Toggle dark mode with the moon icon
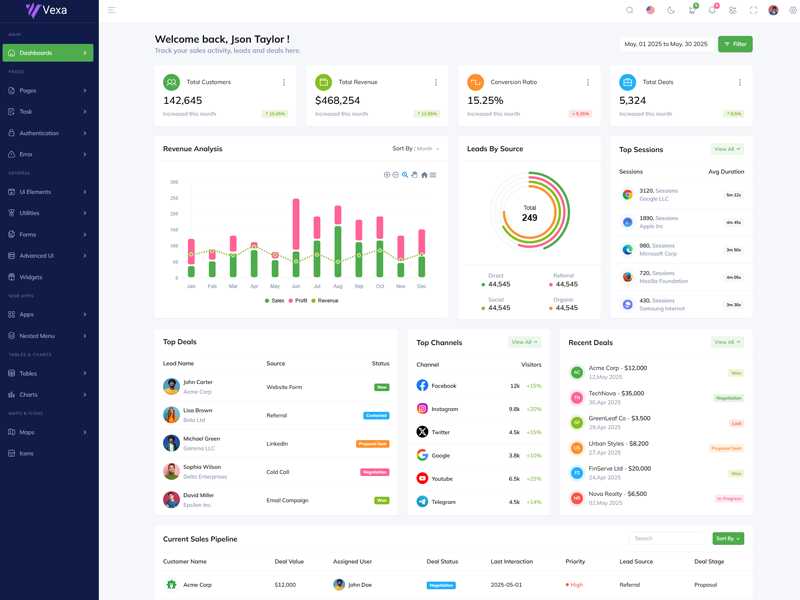 click(671, 10)
